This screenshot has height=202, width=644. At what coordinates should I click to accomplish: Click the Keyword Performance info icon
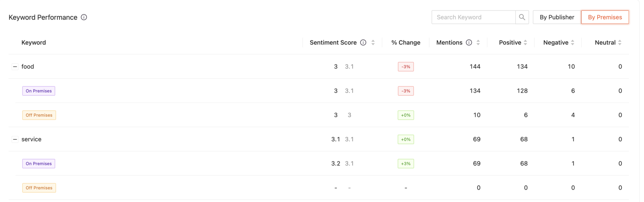tap(84, 17)
